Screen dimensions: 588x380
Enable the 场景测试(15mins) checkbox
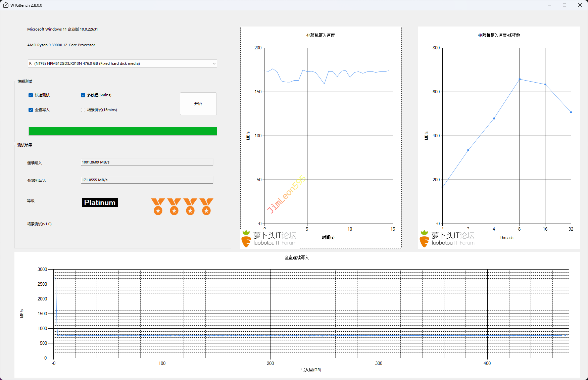click(x=83, y=110)
